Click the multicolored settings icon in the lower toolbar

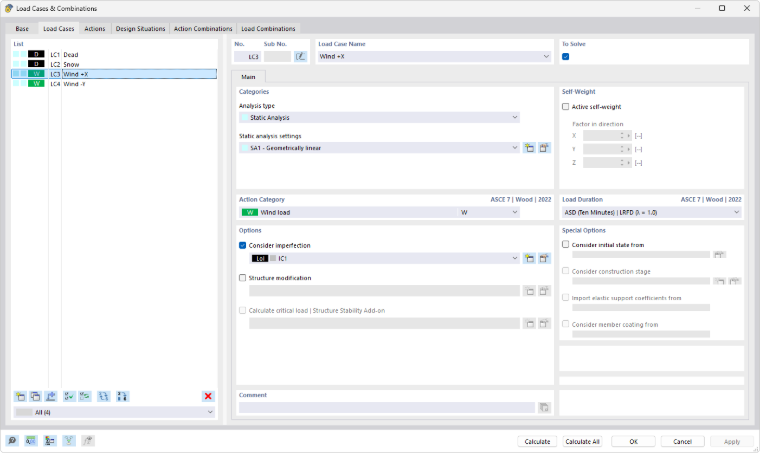49,440
